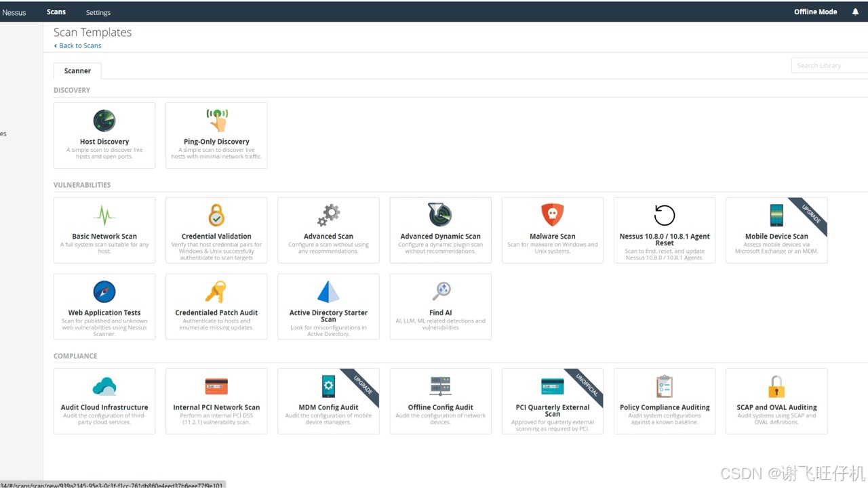Go back via Back to Scans link

pos(78,45)
